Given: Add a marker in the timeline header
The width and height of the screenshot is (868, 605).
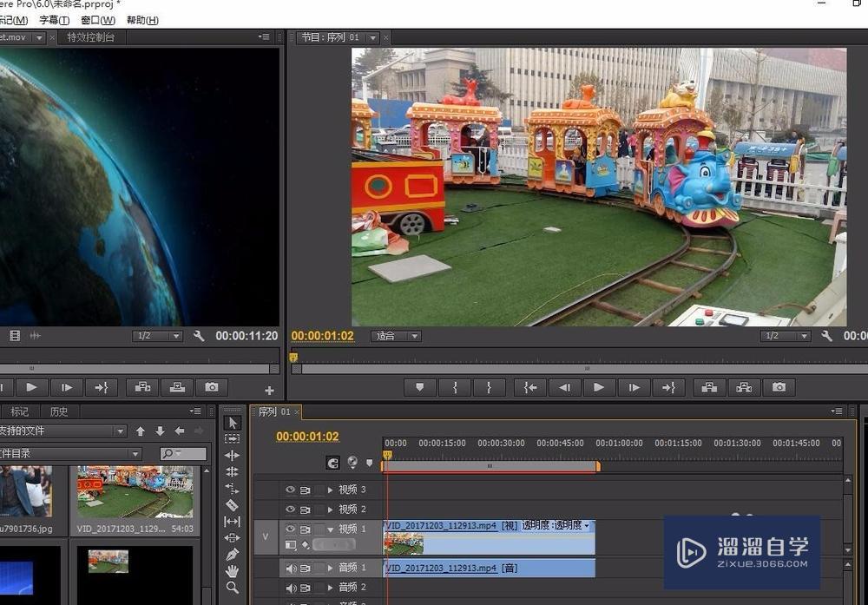Looking at the screenshot, I should [x=370, y=463].
